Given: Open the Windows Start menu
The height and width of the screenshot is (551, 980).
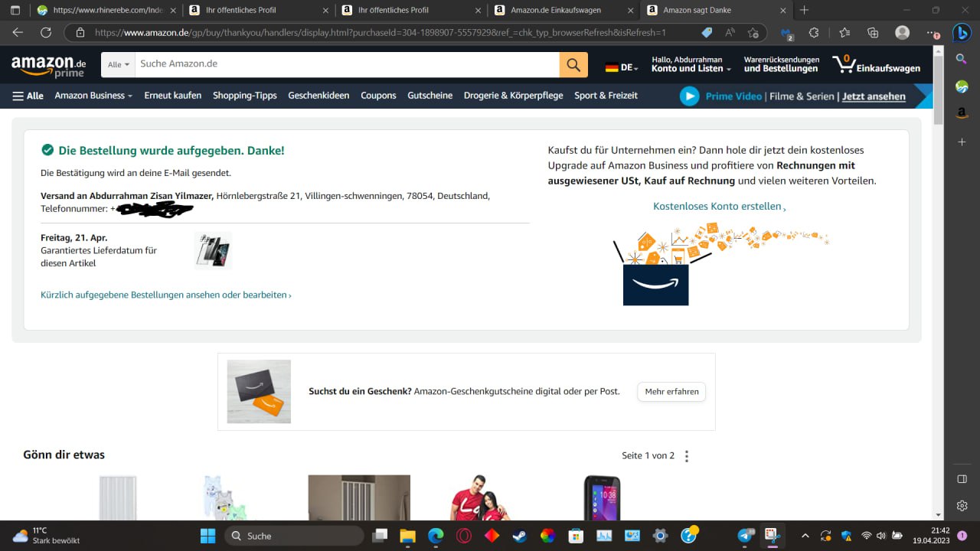Looking at the screenshot, I should pyautogui.click(x=207, y=536).
